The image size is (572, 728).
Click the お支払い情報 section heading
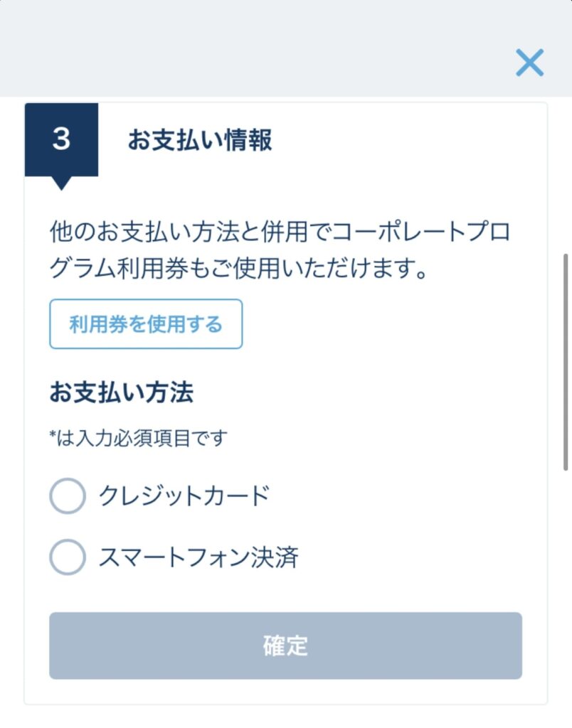(200, 140)
